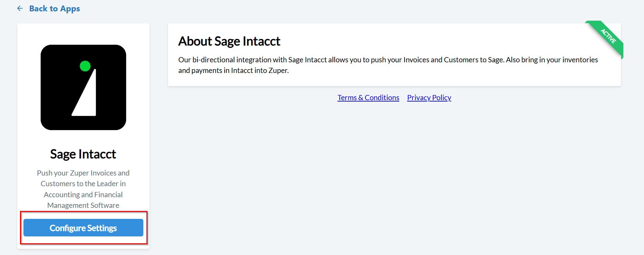
Task: Click the back arrow icon
Action: click(20, 8)
